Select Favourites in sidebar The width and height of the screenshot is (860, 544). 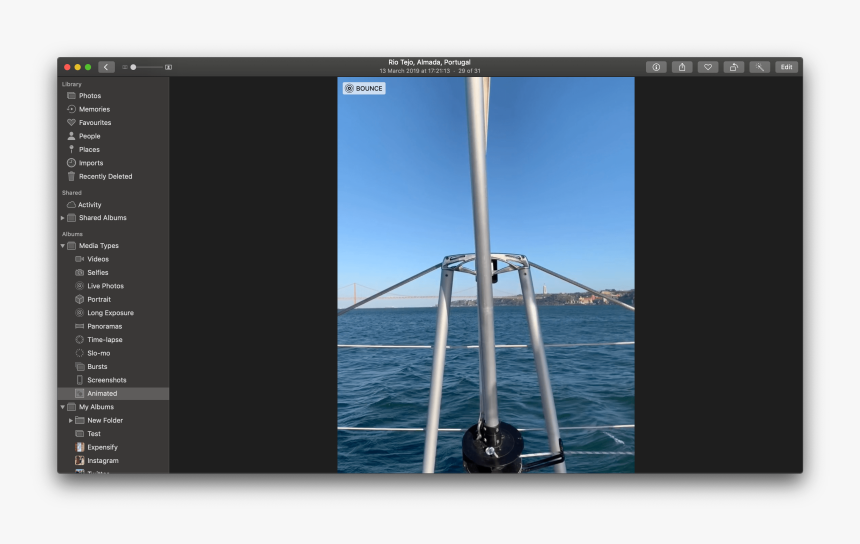tap(113, 122)
